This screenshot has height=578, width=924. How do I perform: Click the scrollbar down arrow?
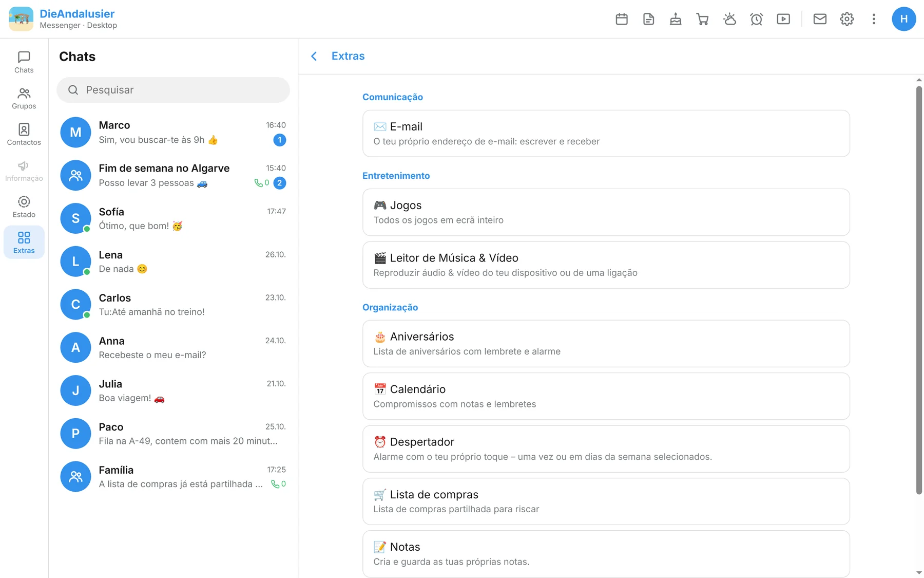point(919,572)
